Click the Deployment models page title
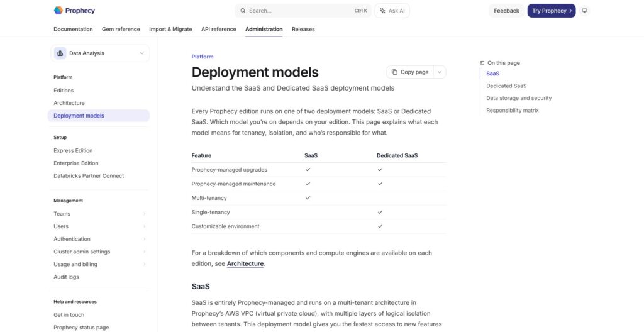Screen dimensions: 644x332 [255, 72]
